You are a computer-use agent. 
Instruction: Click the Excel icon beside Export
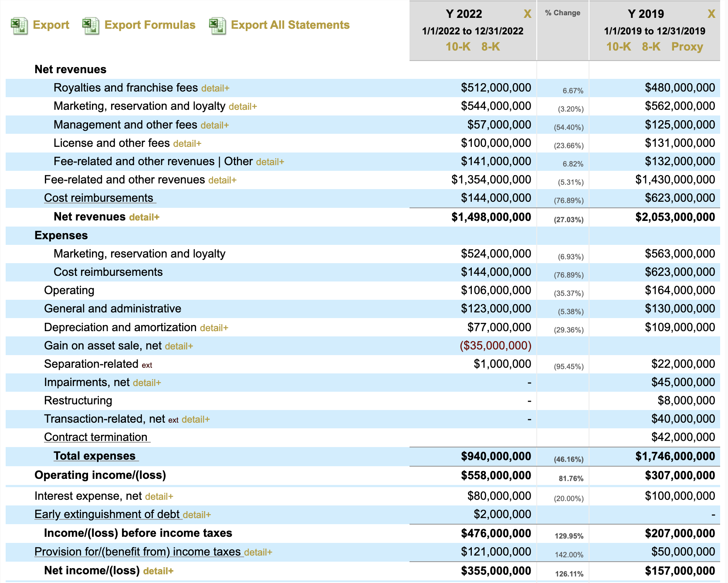(19, 25)
